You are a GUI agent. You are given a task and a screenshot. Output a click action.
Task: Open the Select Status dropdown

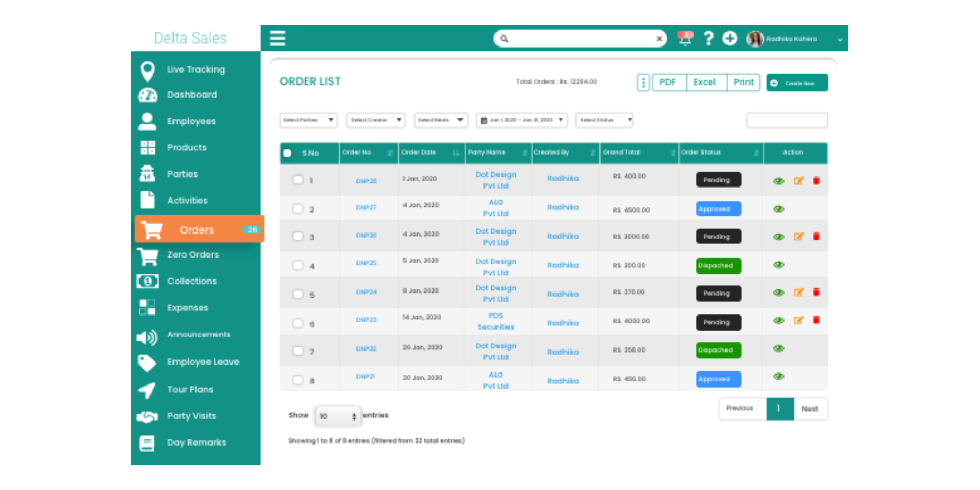pos(604,120)
